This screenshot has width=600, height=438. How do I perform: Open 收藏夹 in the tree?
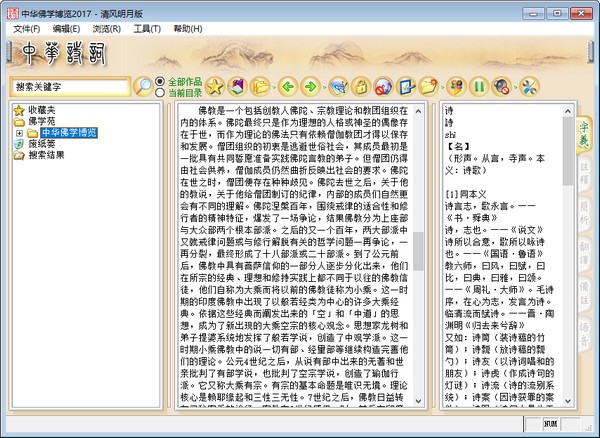click(42, 109)
